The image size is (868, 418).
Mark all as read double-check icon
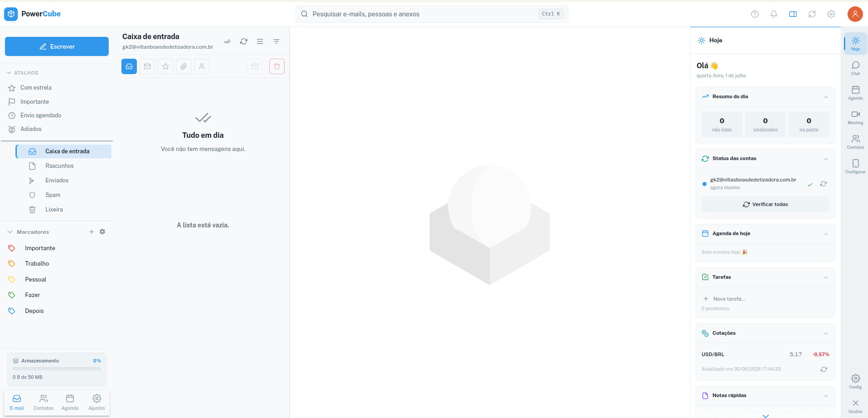coord(227,41)
